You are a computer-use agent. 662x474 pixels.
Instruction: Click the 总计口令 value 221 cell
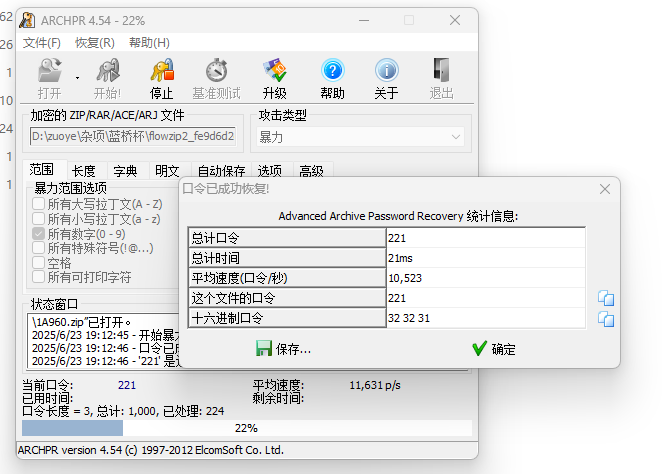(486, 238)
